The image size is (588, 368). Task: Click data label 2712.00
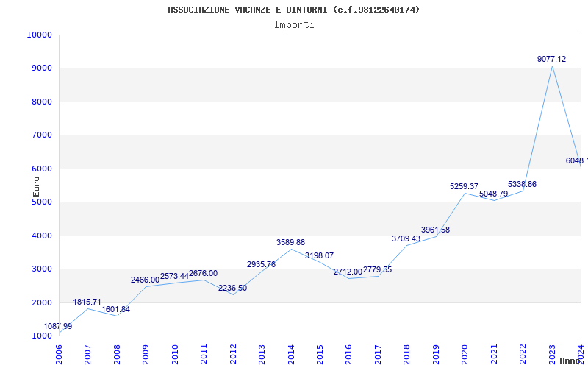pyautogui.click(x=348, y=272)
